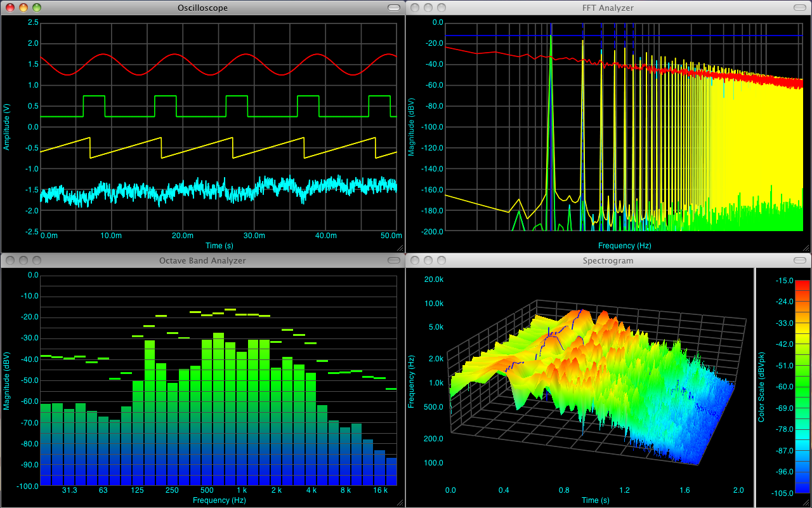Click the Octave Band Analyzer resize grip
Viewport: 812px width, 508px height.
(400, 502)
